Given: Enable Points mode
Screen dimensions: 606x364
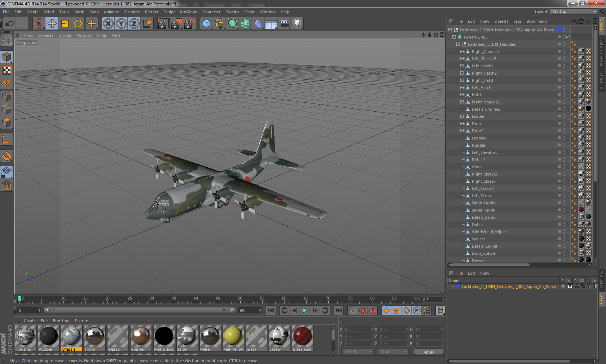Looking at the screenshot, I should [x=6, y=96].
